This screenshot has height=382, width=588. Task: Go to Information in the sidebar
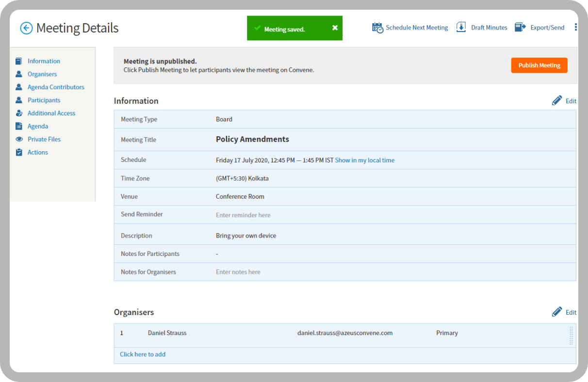44,61
